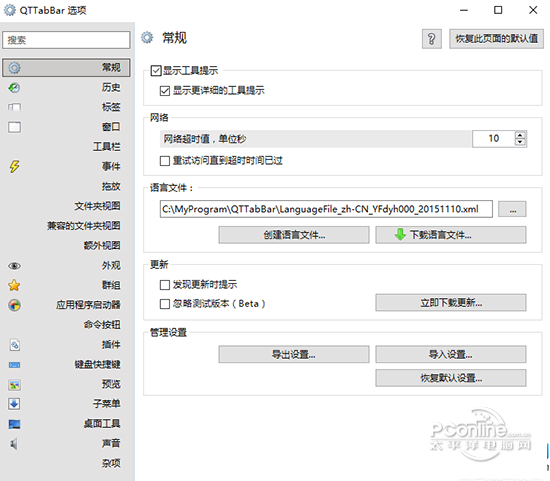Enable 重试访问直到超时时间已过
This screenshot has width=550, height=481.
[x=165, y=161]
